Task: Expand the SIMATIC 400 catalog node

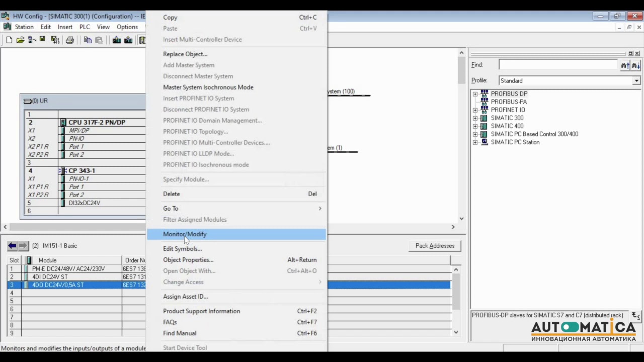Action: 475,126
